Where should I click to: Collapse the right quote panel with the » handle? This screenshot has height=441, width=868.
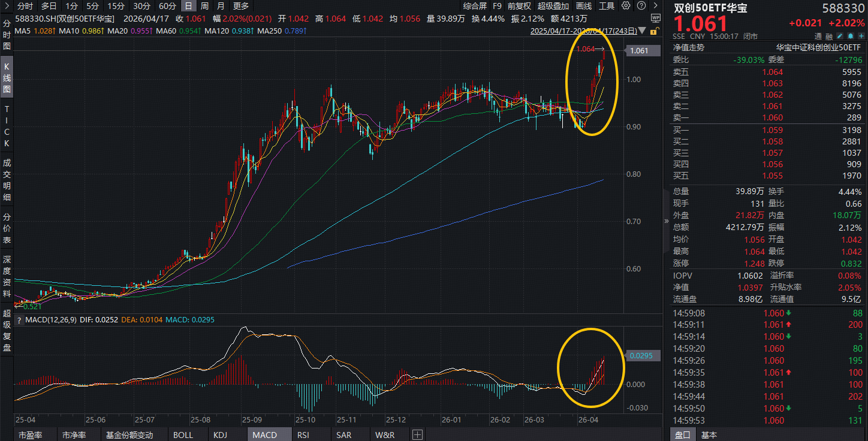667,220
